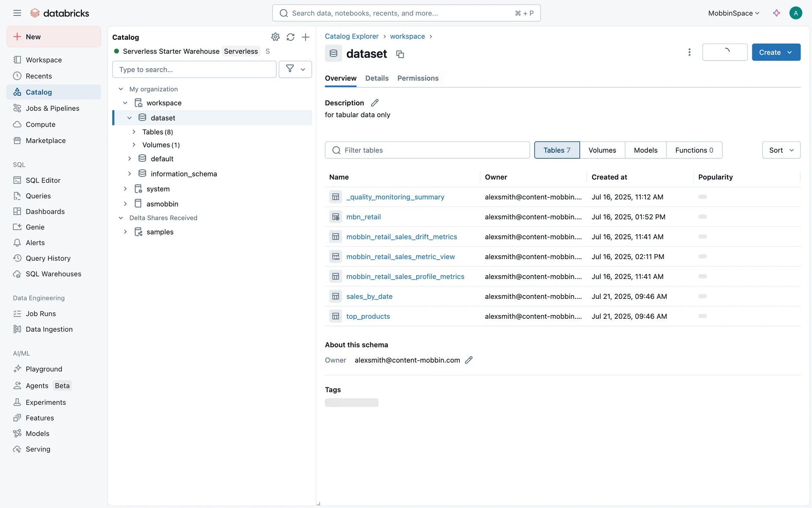Open SQL Editor from the sidebar

(x=43, y=180)
